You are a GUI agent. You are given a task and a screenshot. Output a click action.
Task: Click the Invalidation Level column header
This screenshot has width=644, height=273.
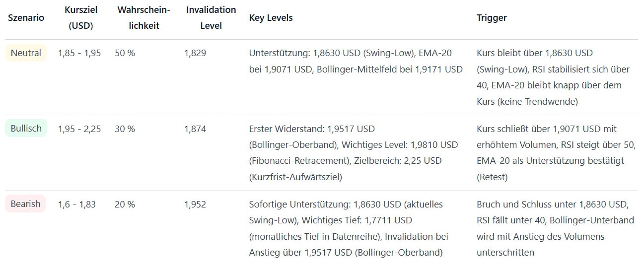click(x=211, y=18)
